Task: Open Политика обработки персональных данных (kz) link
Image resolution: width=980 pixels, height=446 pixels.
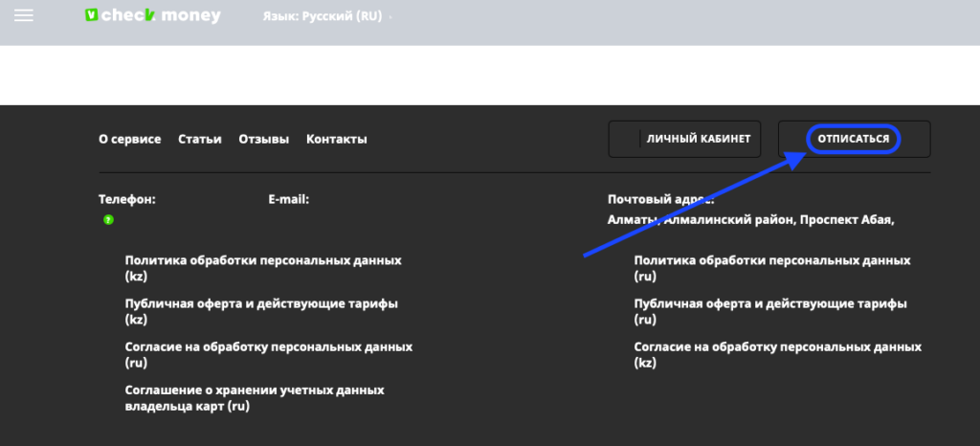Action: [x=262, y=268]
